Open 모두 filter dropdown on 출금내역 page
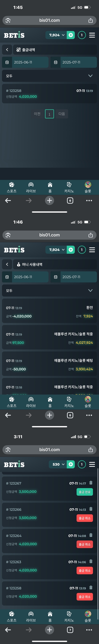99x644 pixels. click(x=49, y=76)
